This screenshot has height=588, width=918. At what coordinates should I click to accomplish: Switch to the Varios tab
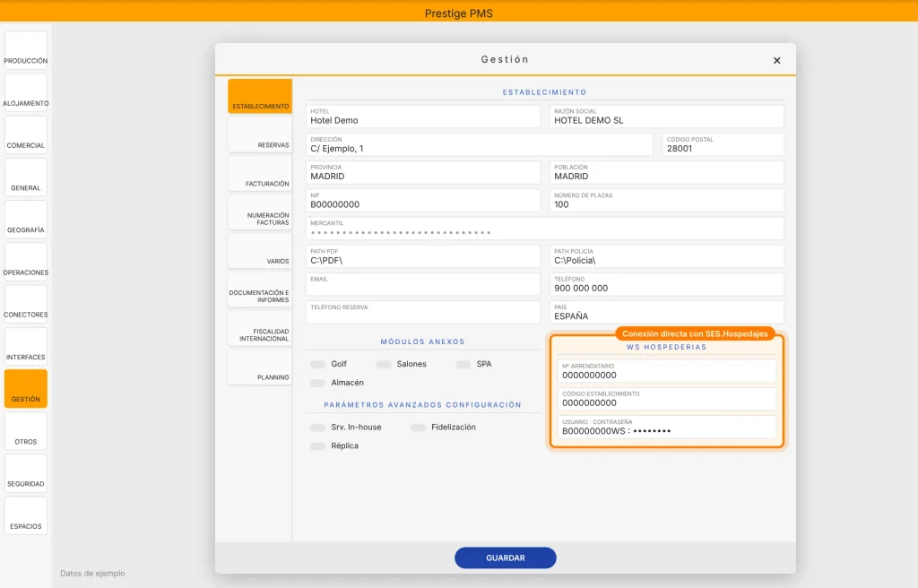(x=260, y=251)
